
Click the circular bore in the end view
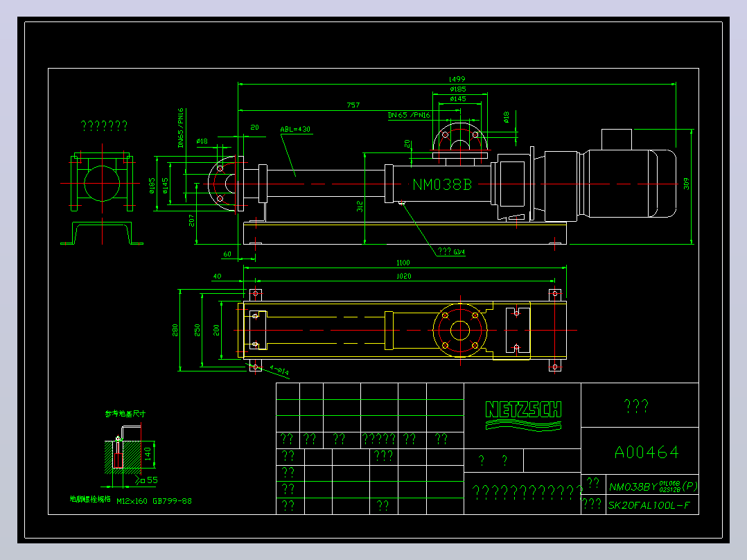(x=102, y=183)
